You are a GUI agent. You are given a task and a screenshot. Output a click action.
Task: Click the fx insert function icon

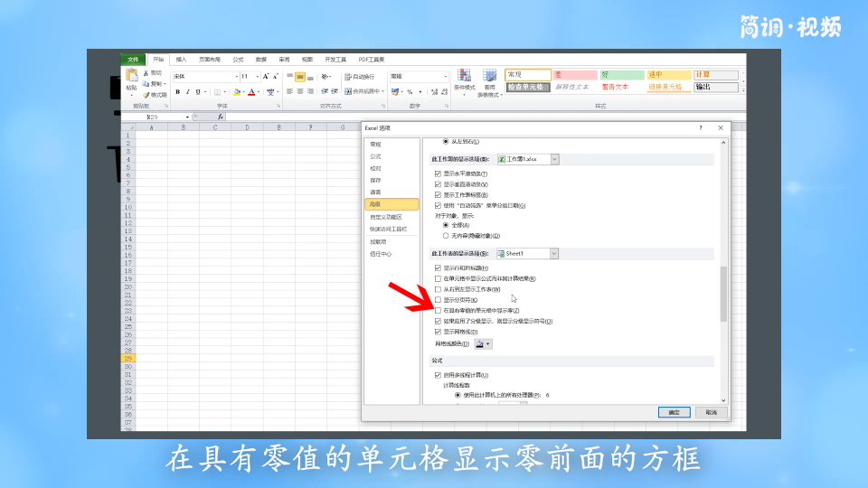[220, 117]
